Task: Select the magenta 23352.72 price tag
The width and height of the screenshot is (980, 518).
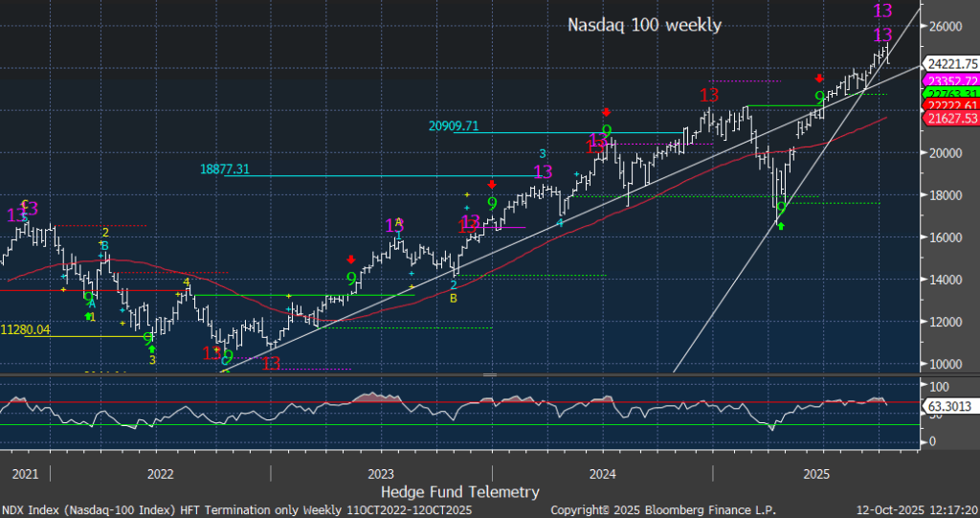Action: 948,81
